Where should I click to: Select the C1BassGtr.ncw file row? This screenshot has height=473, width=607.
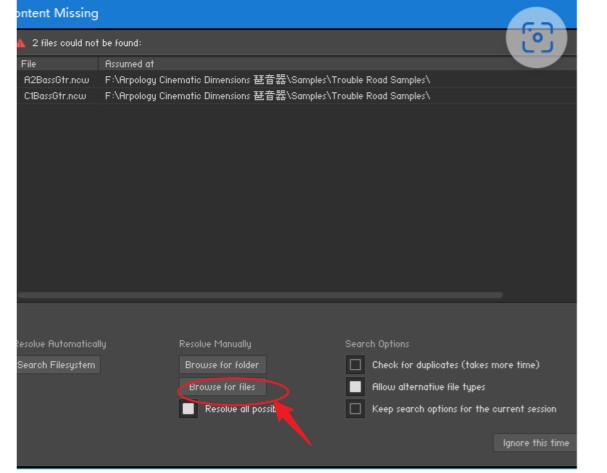coord(55,96)
